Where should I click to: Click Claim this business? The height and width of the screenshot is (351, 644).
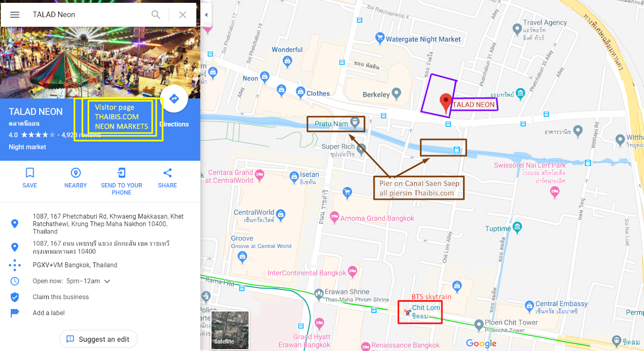tap(61, 297)
